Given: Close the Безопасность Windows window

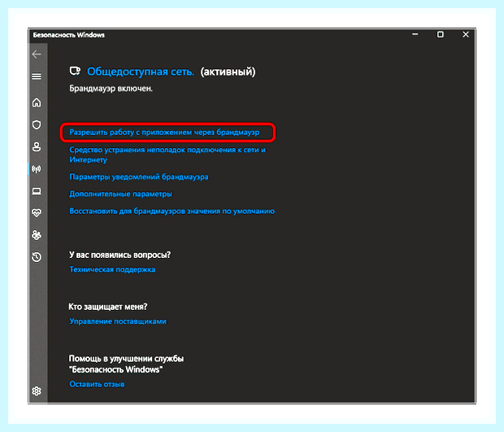Looking at the screenshot, I should (466, 34).
